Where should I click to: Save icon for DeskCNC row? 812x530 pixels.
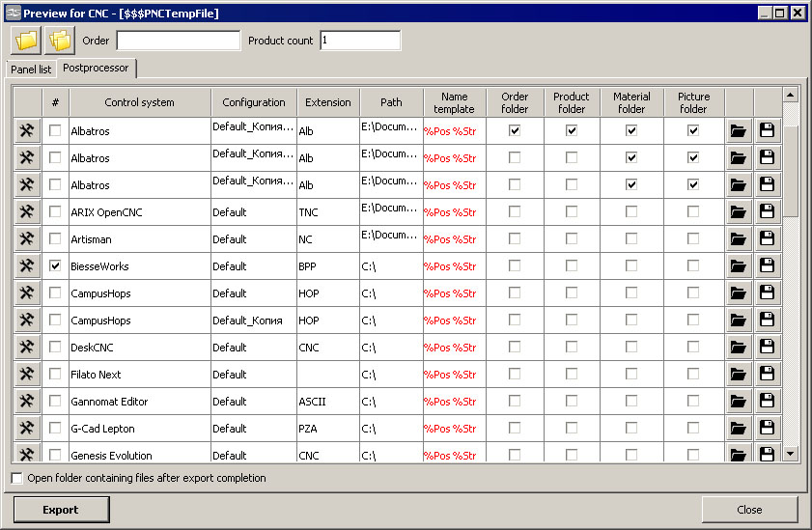(768, 347)
